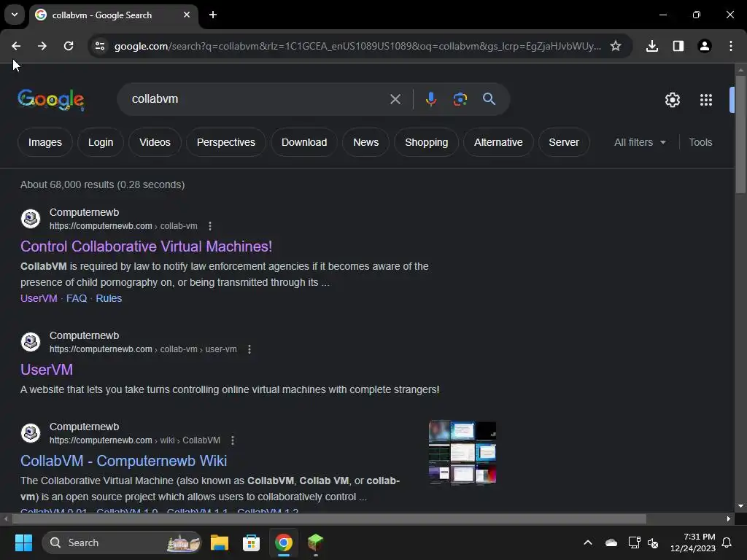Open the Windows Start menu
Screen dimensions: 747x560
click(x=23, y=542)
